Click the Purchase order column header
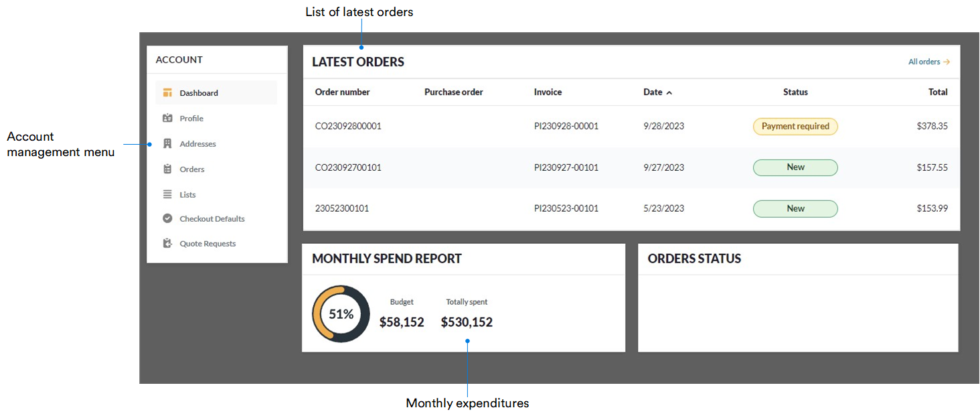Viewport: 980px width, 416px height. (453, 92)
